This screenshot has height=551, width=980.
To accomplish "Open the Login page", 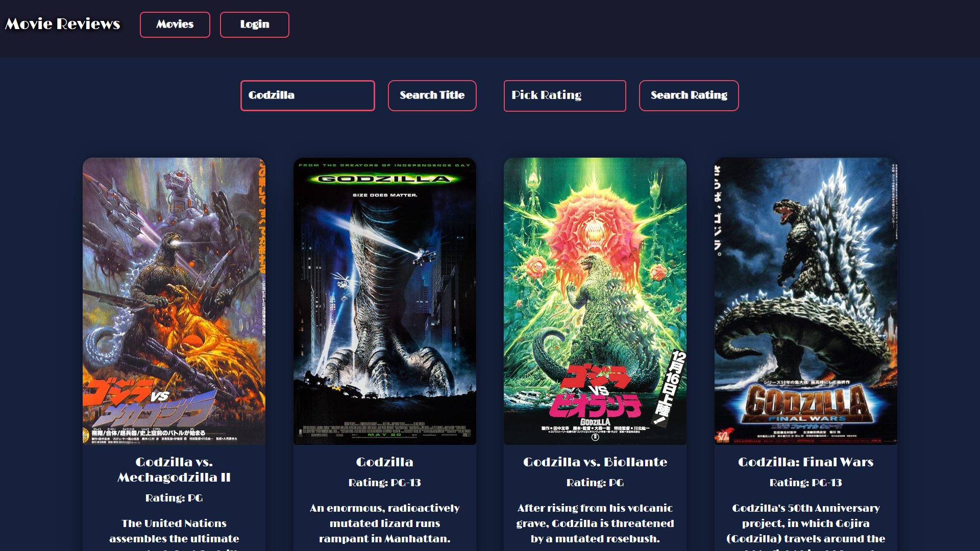I will point(254,24).
